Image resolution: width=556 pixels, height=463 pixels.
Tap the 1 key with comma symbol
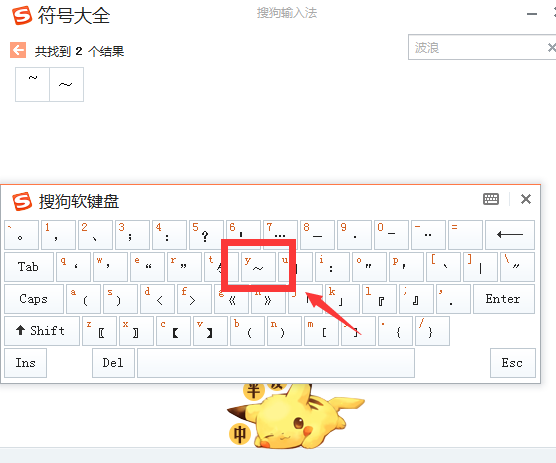(x=59, y=235)
